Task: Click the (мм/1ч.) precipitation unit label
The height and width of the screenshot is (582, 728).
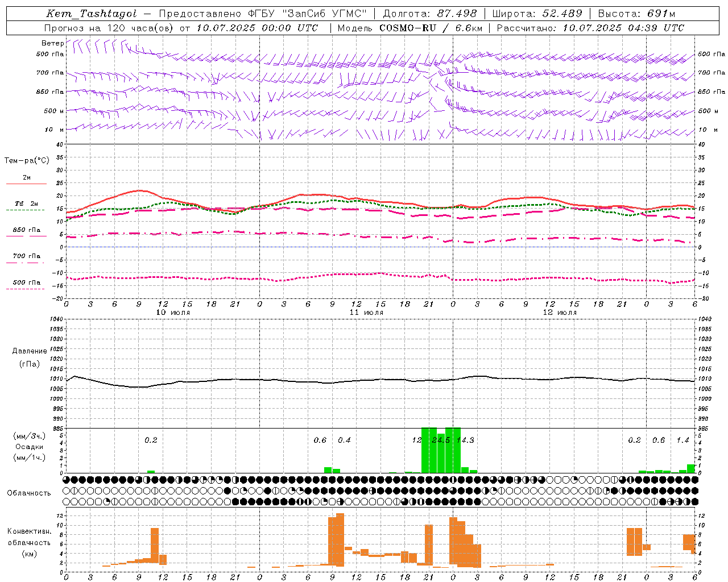Action: tap(30, 458)
